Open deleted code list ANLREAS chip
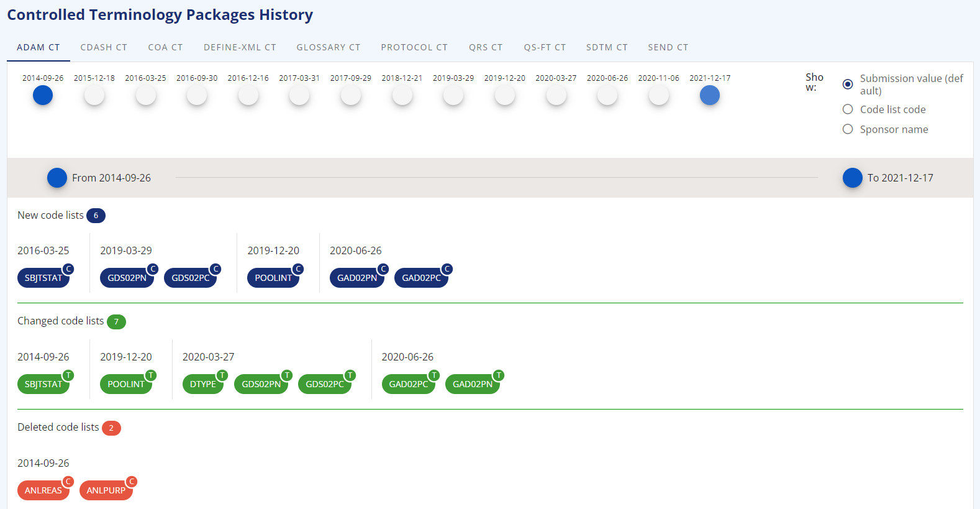The image size is (980, 509). [43, 490]
